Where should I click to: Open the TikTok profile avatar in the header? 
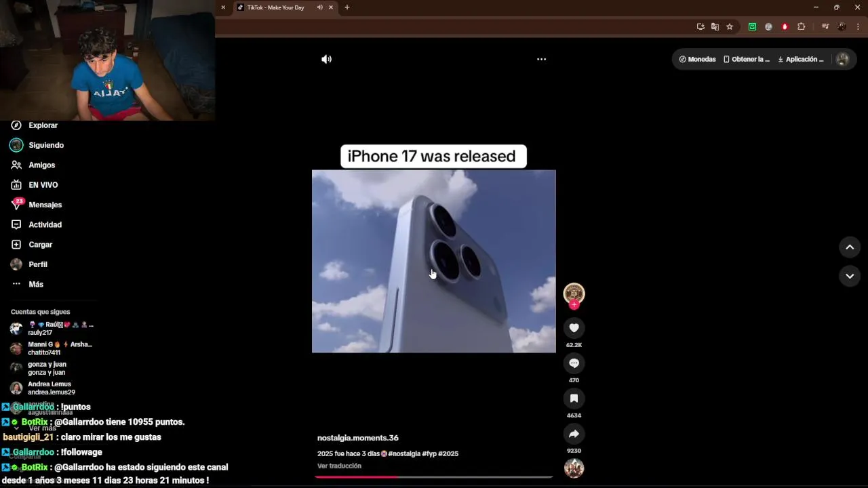[x=842, y=59]
